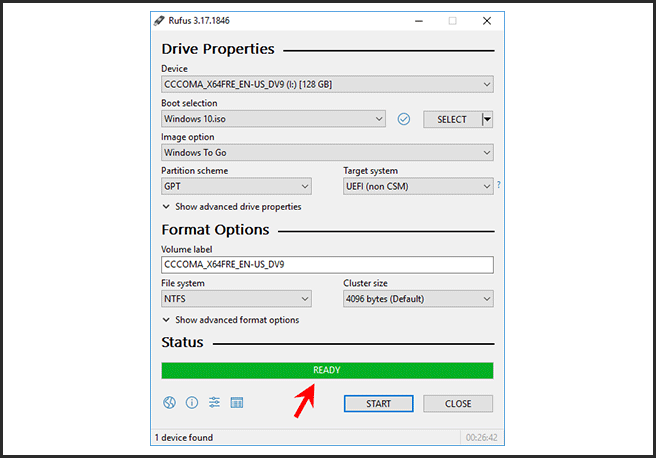Click the Volume label input field

tap(327, 265)
